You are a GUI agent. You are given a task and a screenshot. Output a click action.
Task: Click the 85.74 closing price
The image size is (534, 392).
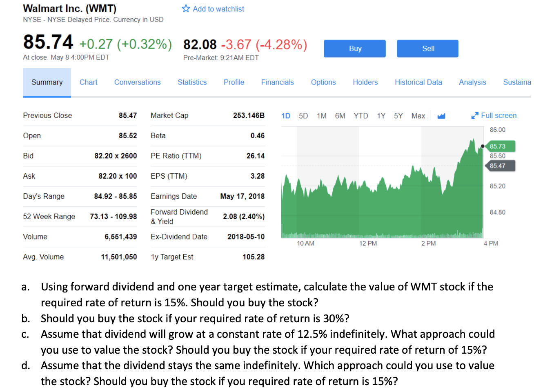(x=48, y=42)
